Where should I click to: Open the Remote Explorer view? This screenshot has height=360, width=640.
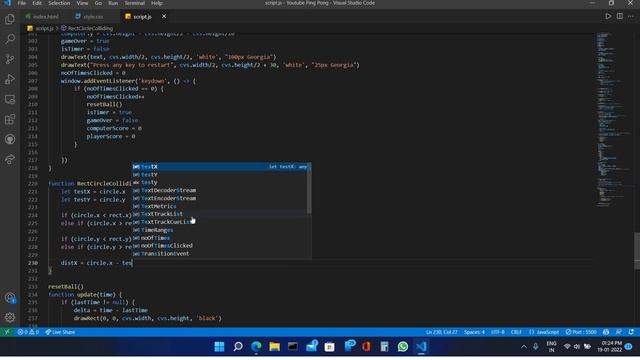coord(10,99)
